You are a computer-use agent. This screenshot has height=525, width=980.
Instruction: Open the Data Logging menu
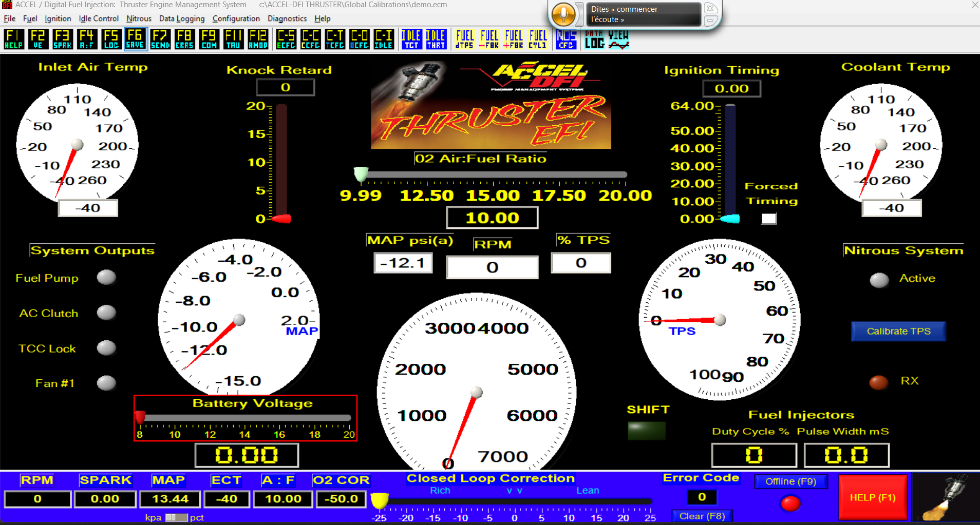click(x=182, y=18)
